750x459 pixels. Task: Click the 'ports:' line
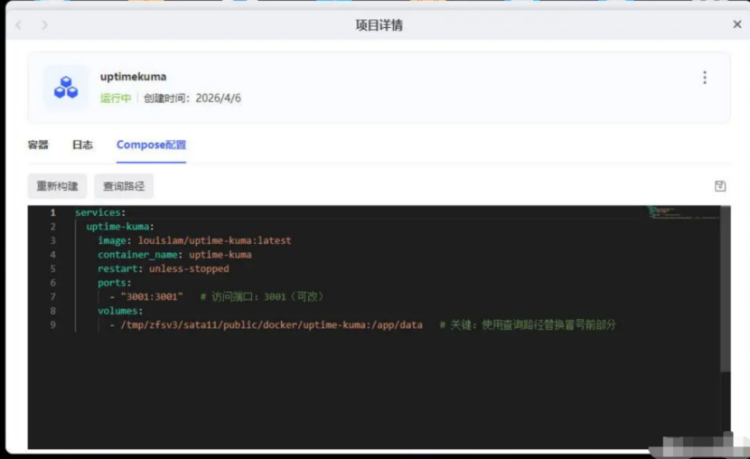(x=114, y=283)
